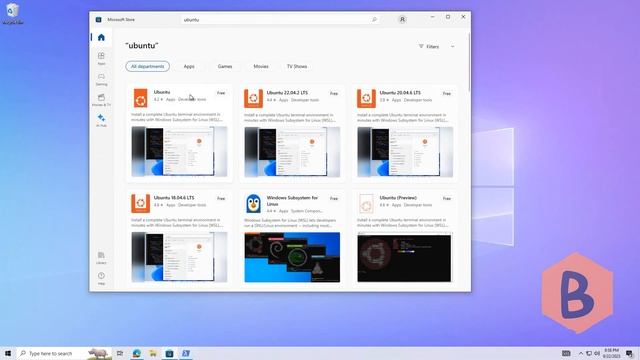Select the Games filter tab
The image size is (640, 360).
225,66
